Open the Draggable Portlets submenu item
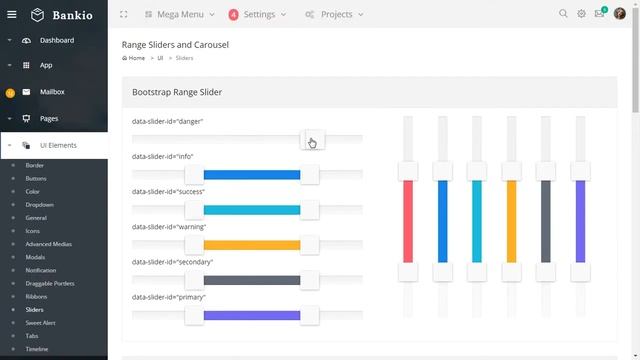Image resolution: width=640 pixels, height=360 pixels. click(50, 283)
